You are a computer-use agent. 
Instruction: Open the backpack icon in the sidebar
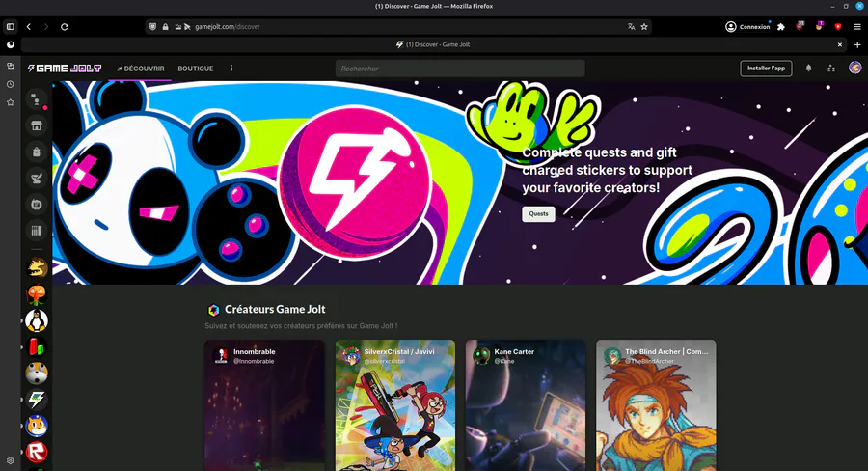click(x=37, y=152)
